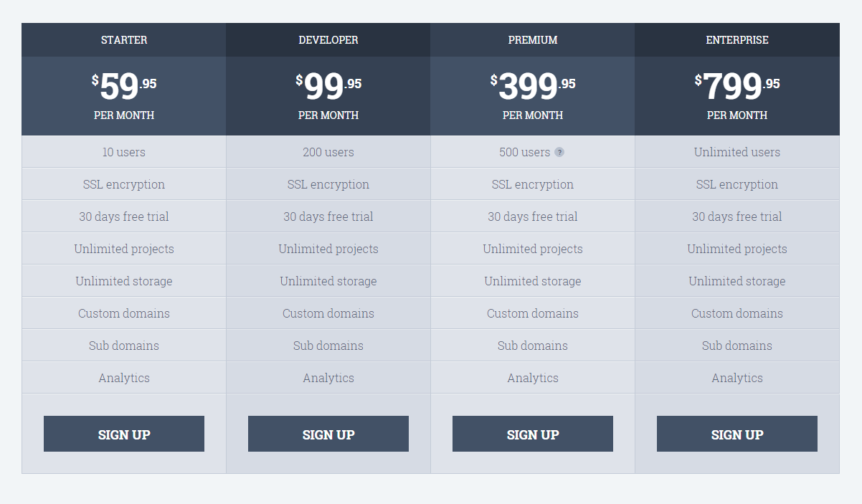Sign up for the Enterprise plan
The height and width of the screenshot is (504, 862).
737,434
